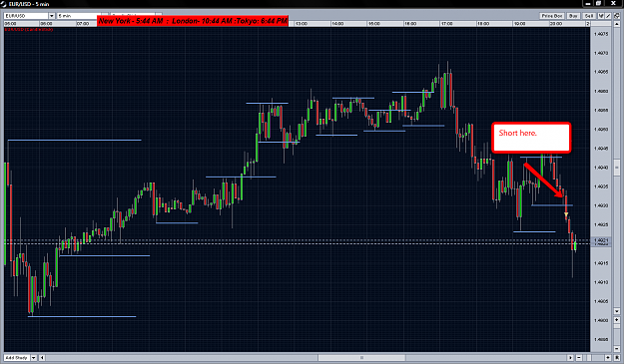624x364 pixels.
Task: Click the Price Box button
Action: pyautogui.click(x=551, y=16)
